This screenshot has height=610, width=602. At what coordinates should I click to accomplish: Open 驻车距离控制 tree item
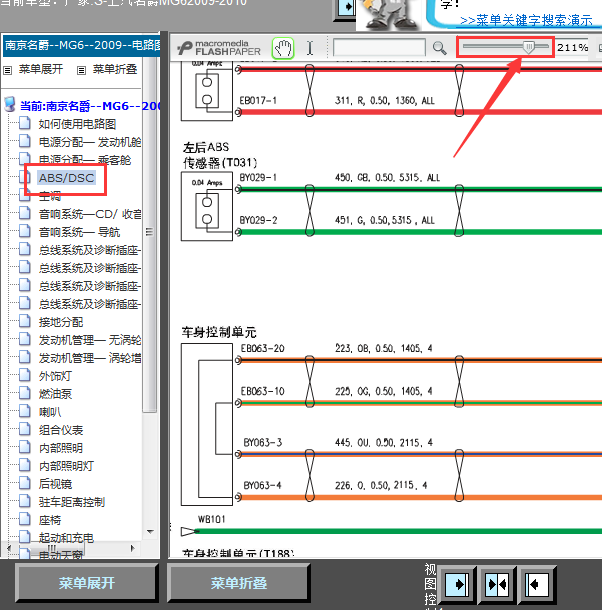pyautogui.click(x=72, y=502)
